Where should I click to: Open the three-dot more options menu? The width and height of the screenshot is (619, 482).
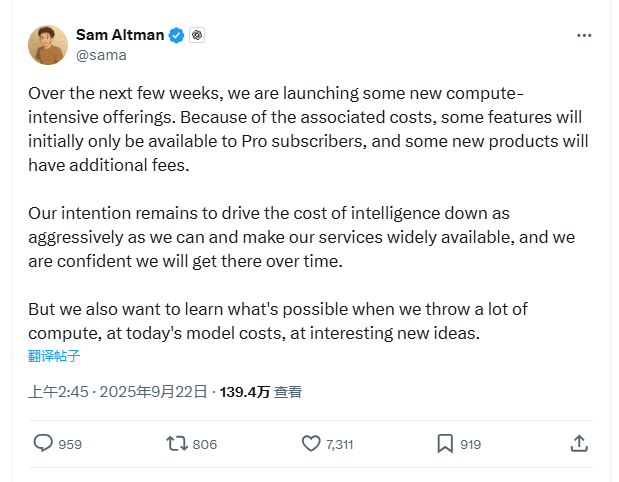coord(585,35)
